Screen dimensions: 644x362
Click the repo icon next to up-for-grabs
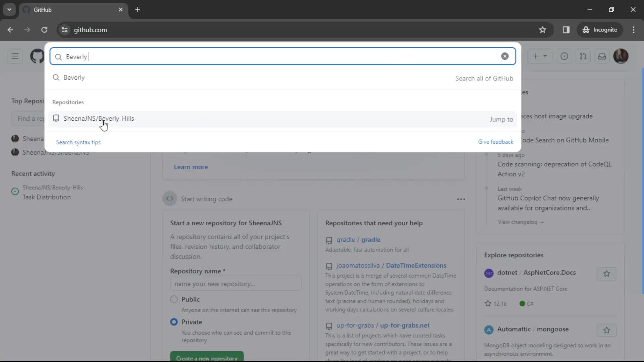pos(329,326)
